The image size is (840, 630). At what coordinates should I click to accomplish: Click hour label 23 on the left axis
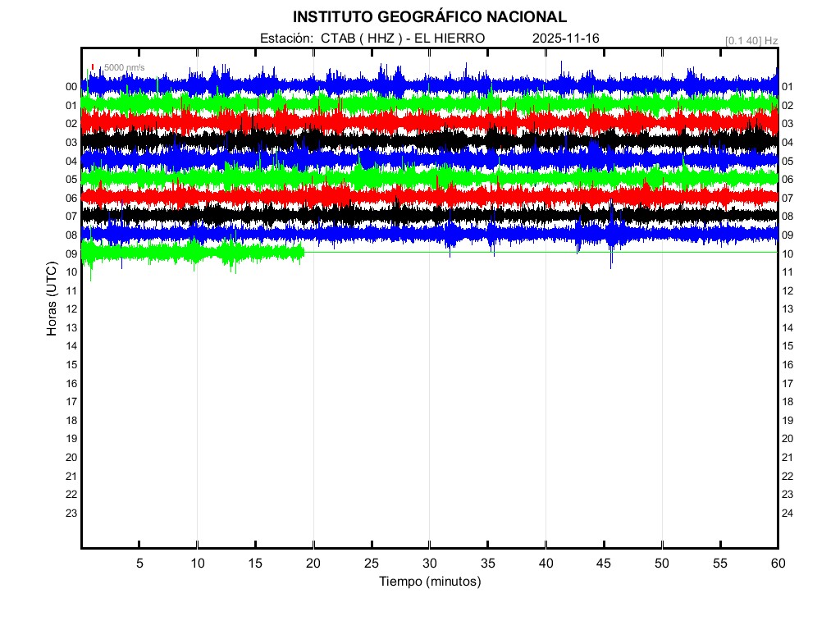coord(71,514)
